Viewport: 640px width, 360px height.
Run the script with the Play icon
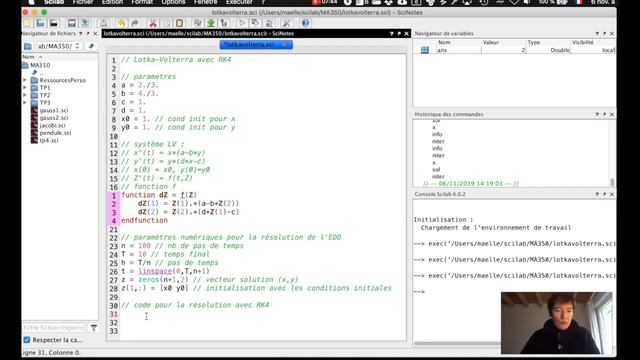tap(242, 23)
